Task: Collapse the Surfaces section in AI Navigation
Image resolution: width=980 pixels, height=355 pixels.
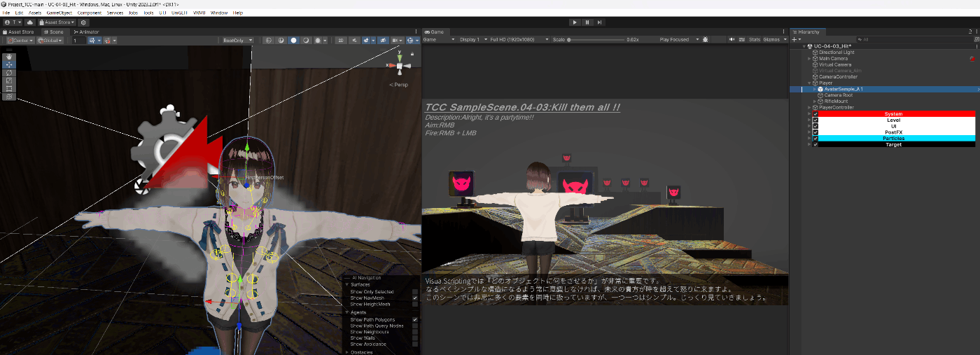Action: (x=346, y=285)
